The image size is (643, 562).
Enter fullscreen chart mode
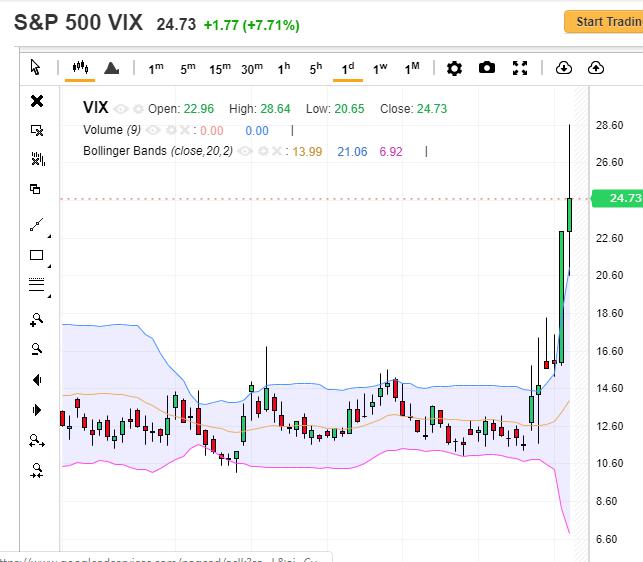click(520, 68)
